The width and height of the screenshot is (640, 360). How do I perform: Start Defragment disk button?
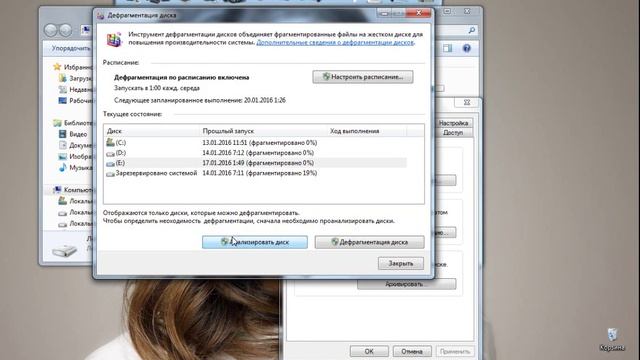coord(369,242)
